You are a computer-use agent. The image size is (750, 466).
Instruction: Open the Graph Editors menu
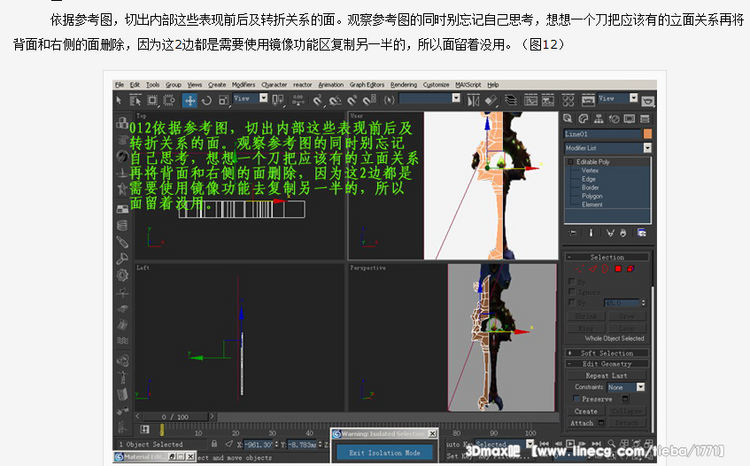pyautogui.click(x=367, y=85)
